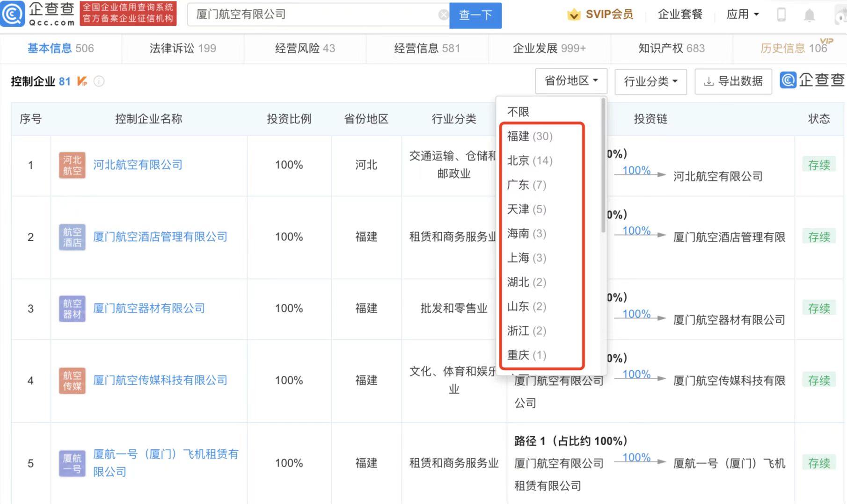Click the 存续 status tag in row 3
The image size is (847, 504).
[819, 309]
